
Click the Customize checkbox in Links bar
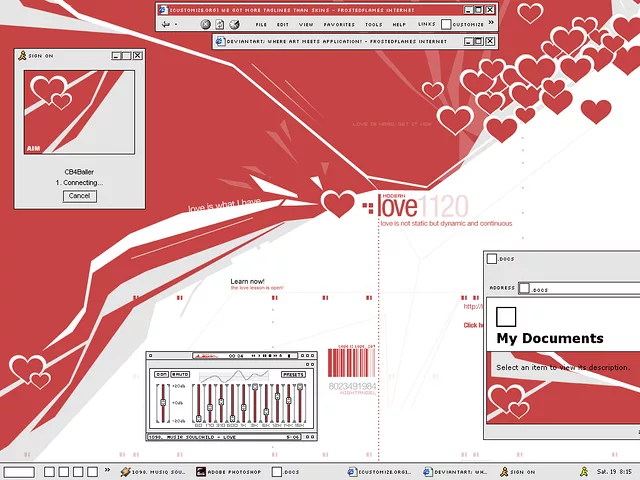[446, 24]
